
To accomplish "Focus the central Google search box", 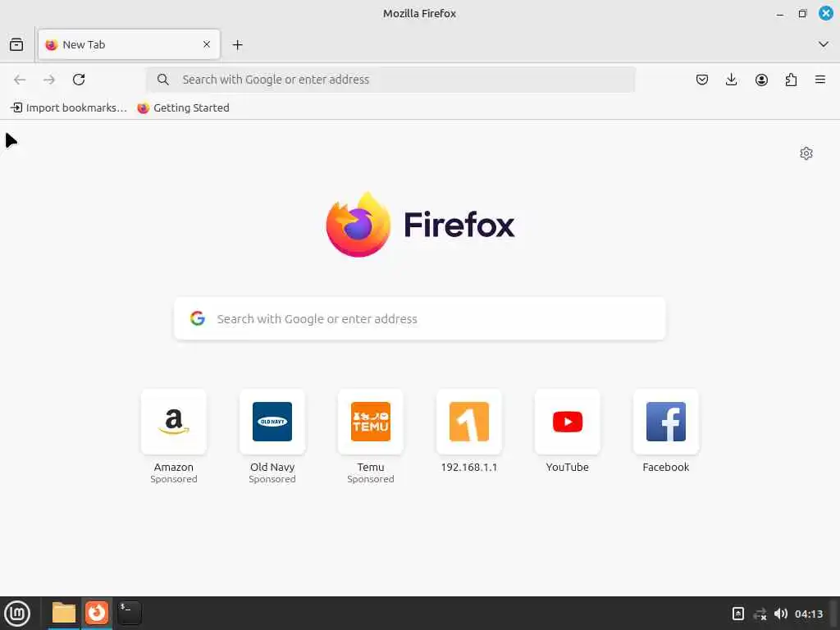I will click(x=420, y=319).
